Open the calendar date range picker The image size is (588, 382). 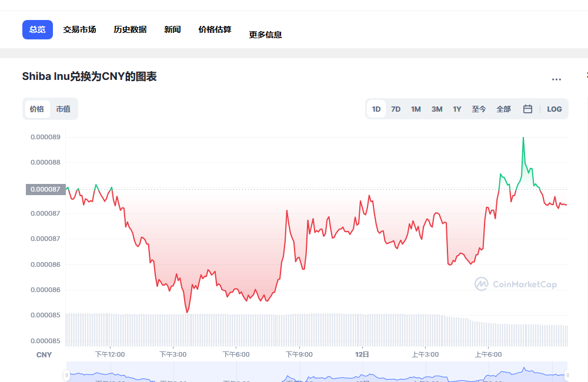(x=527, y=109)
